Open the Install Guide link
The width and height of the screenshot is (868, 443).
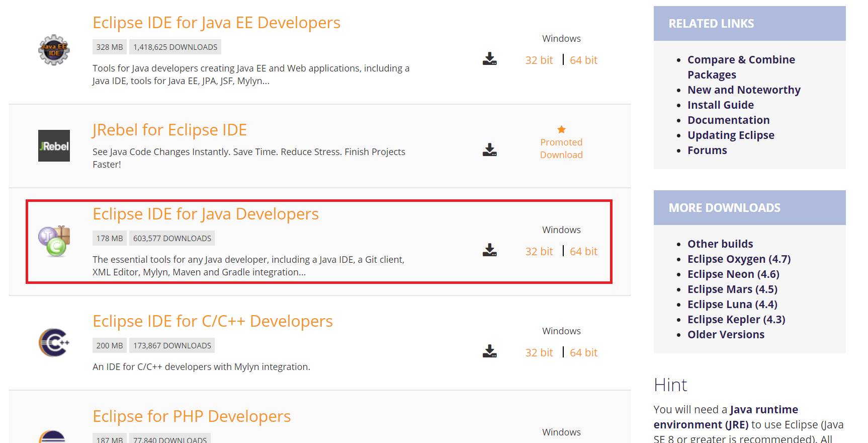pos(721,105)
